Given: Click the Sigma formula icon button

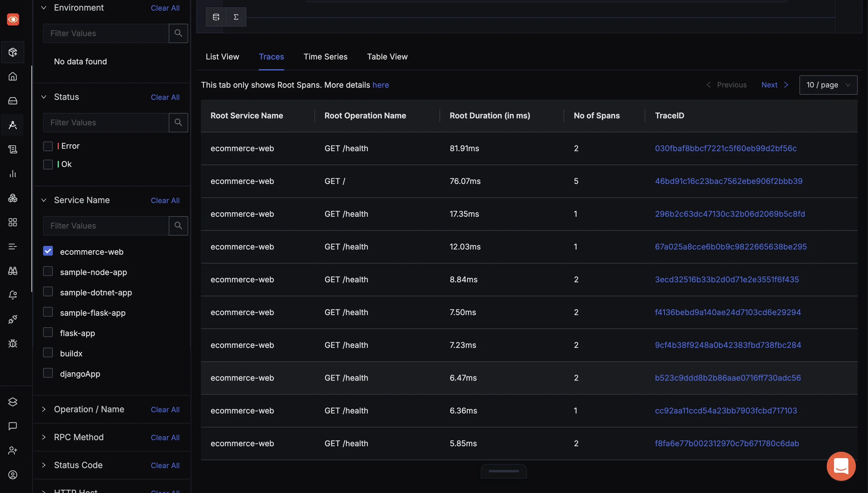Looking at the screenshot, I should 236,17.
